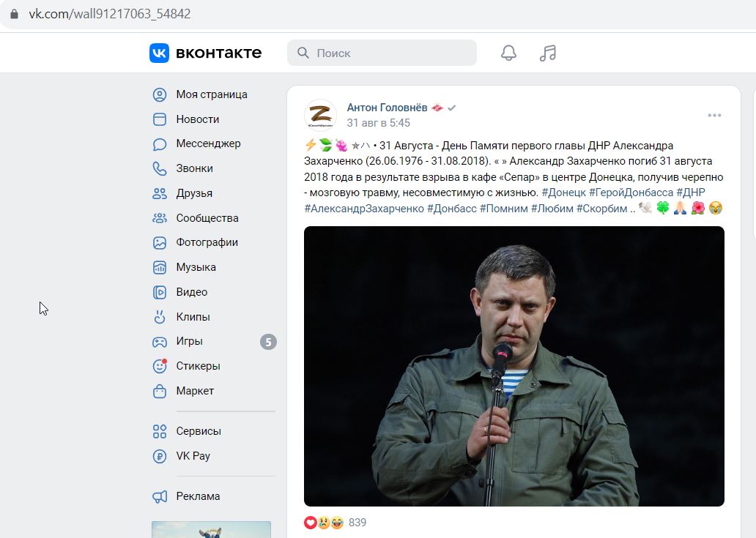
Task: Open the Звонки menu label
Action: [x=194, y=168]
